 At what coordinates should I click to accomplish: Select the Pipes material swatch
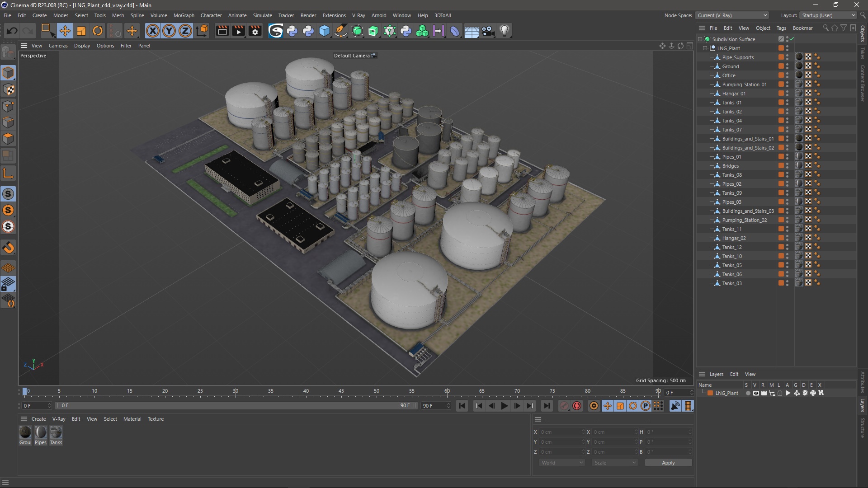tap(41, 432)
